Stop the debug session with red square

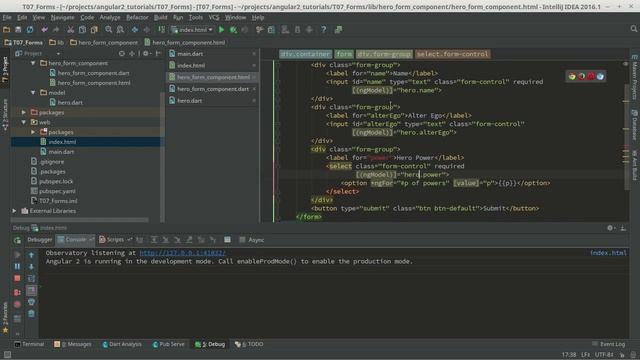(x=17, y=278)
